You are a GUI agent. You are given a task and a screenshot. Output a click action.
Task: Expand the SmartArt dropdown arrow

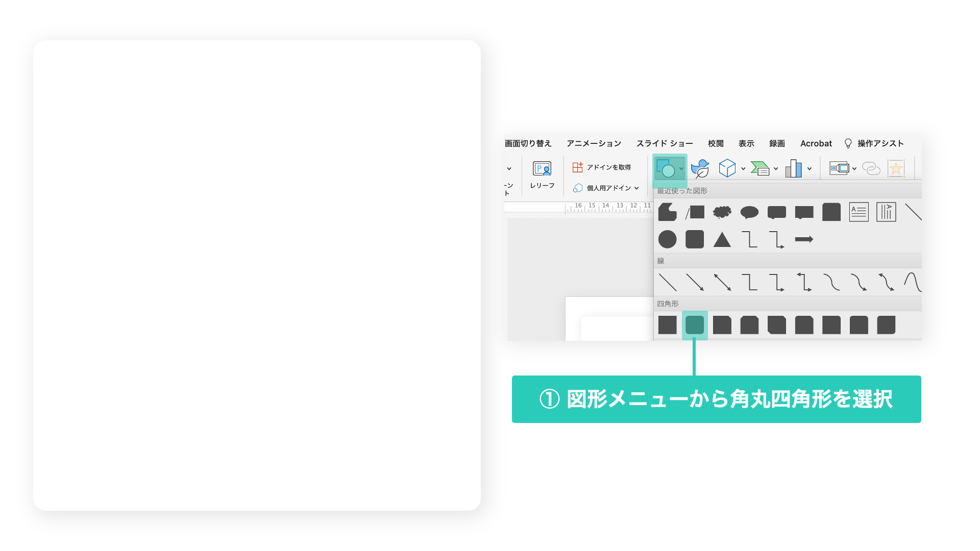point(776,169)
